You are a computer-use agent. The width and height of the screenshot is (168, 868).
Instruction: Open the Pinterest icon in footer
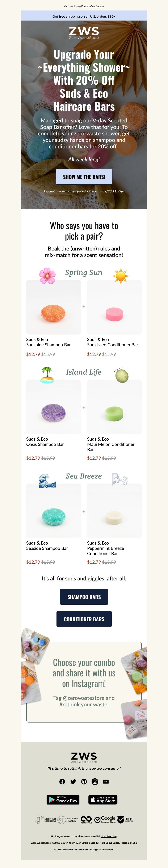tap(84, 781)
